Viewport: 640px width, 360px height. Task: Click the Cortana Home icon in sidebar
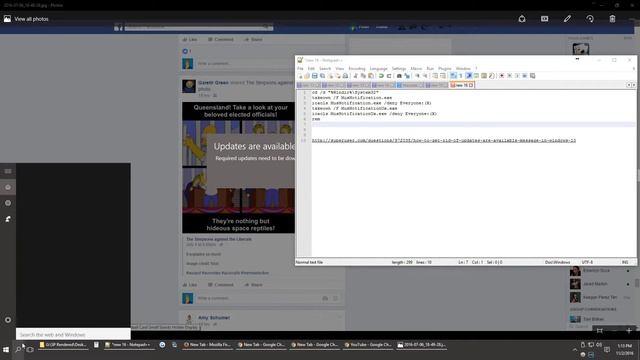click(x=8, y=187)
